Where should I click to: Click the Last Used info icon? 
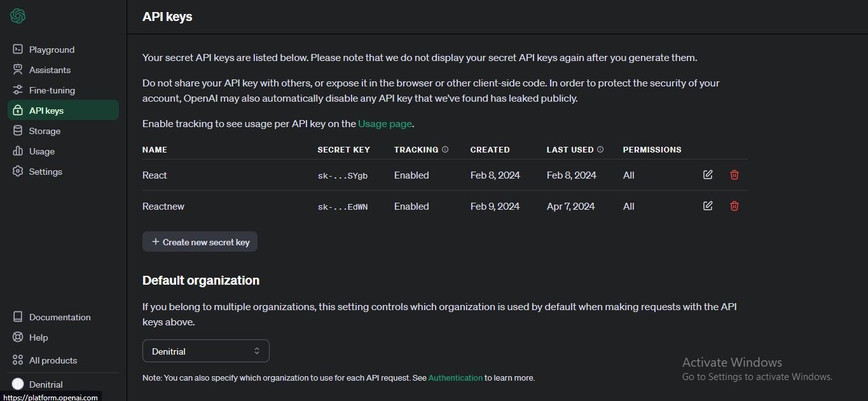pos(600,149)
